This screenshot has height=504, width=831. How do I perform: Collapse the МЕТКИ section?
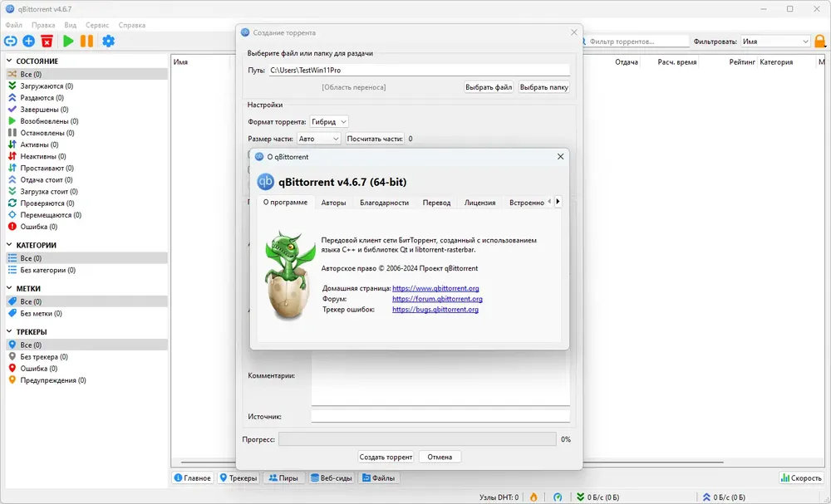pos(9,288)
